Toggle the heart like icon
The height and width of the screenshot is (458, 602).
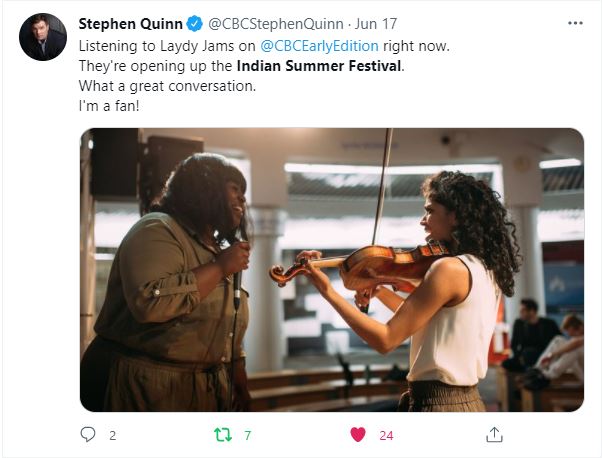[357, 435]
